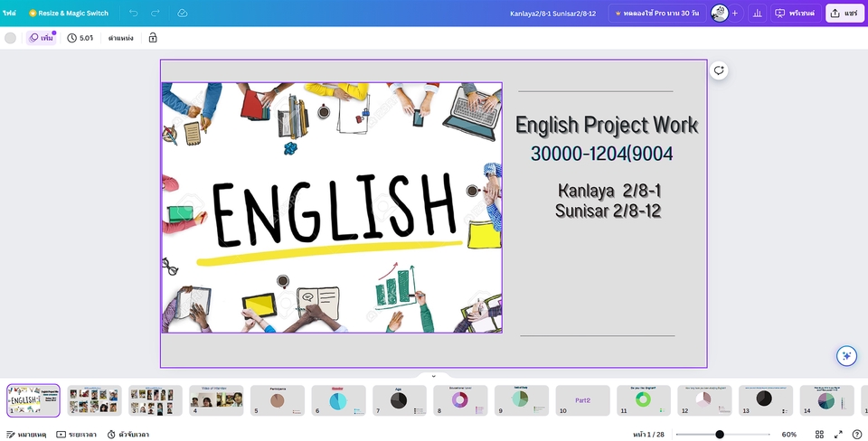Select the Sunisar 2/8-12 text line
868x441 pixels.
(609, 211)
